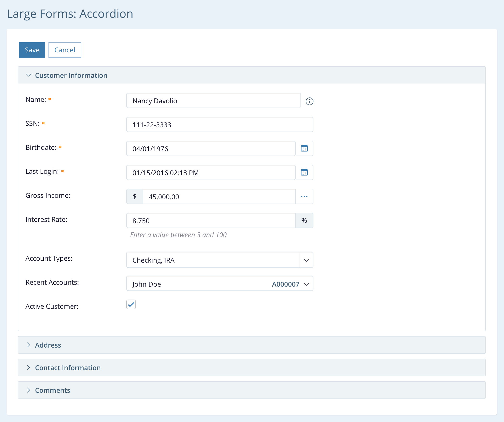Collapse the Customer Information section
The image size is (504, 422).
pyautogui.click(x=29, y=75)
